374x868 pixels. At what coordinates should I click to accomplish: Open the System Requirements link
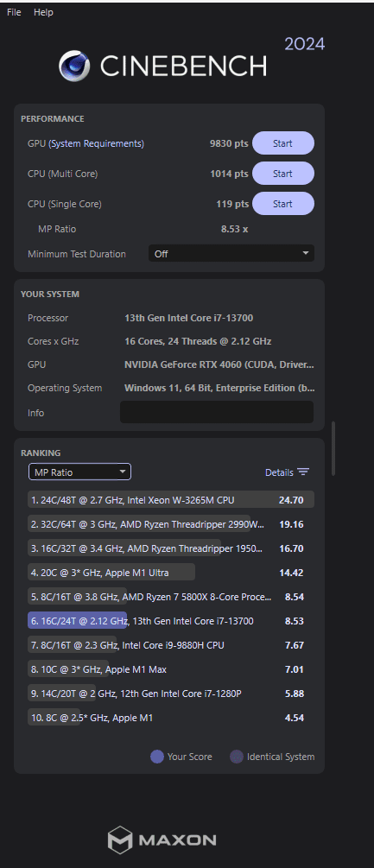(96, 143)
